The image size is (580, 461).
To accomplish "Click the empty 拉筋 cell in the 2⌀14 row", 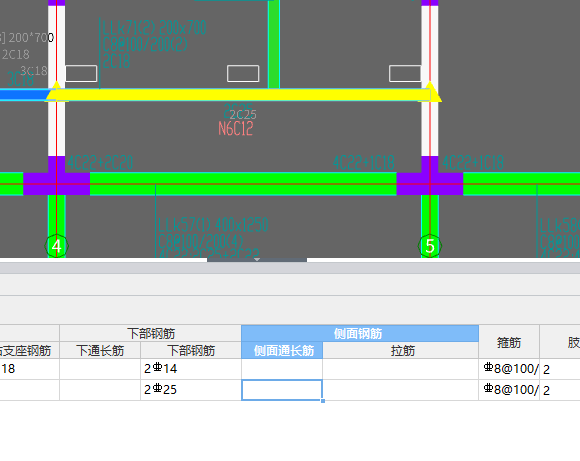I will click(x=401, y=369).
